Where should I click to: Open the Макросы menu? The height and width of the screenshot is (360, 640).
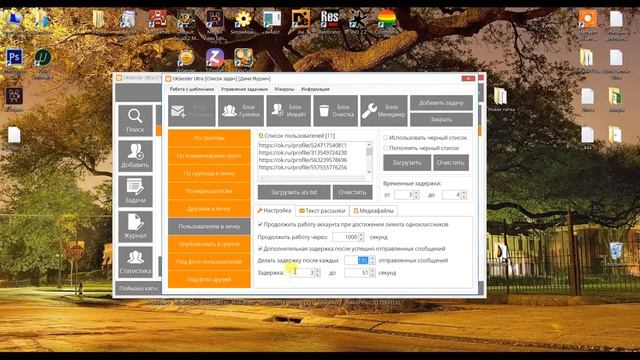click(284, 89)
